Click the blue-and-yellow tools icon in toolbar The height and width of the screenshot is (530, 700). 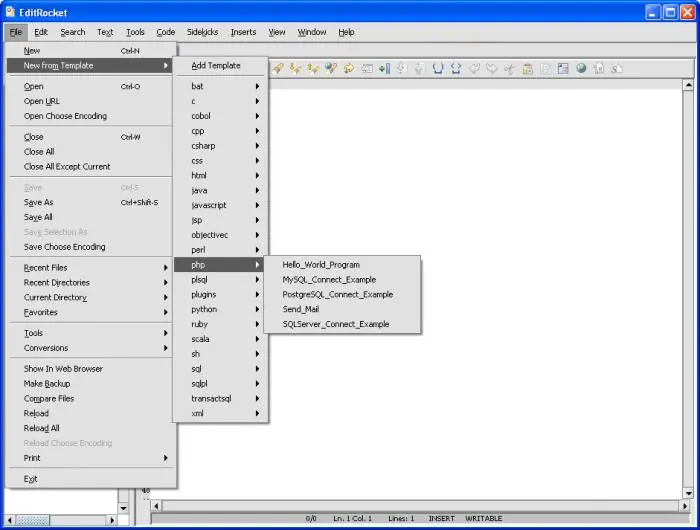(x=331, y=68)
